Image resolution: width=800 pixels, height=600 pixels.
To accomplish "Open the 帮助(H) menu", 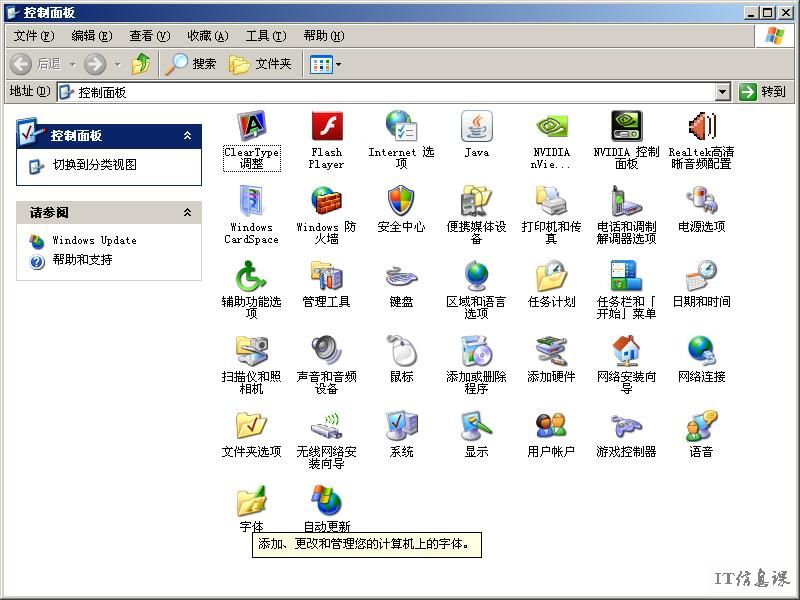I will (x=324, y=36).
